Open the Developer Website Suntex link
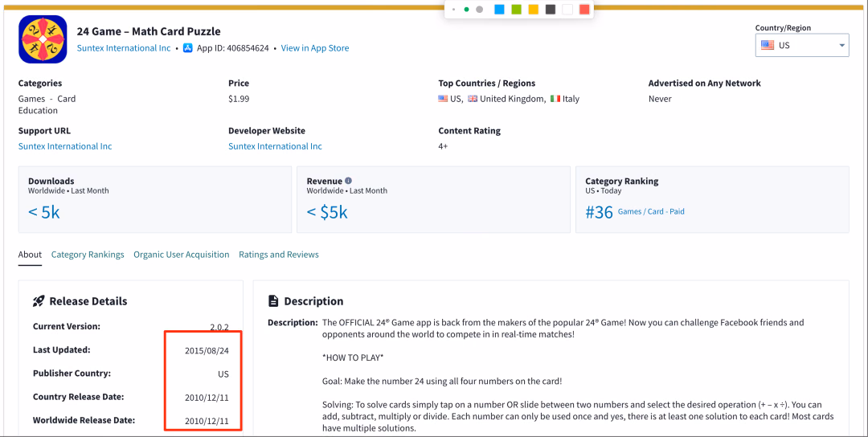 pyautogui.click(x=275, y=146)
